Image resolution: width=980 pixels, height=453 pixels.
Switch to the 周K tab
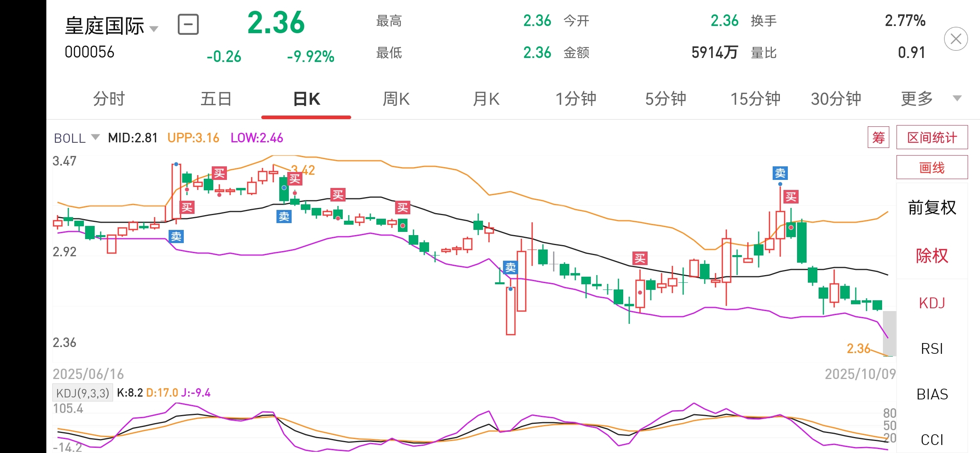pyautogui.click(x=396, y=99)
